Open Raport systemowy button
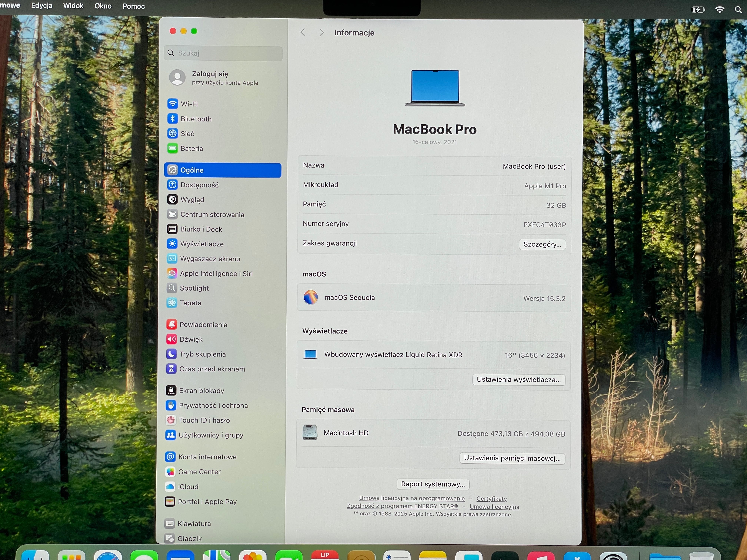The width and height of the screenshot is (747, 560). pos(433,484)
